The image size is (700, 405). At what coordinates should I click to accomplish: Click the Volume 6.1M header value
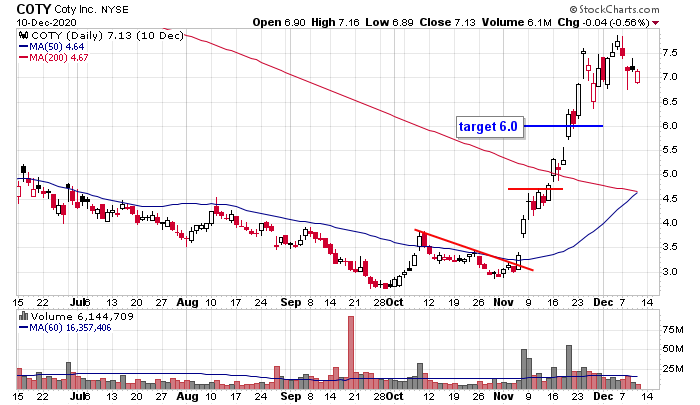point(517,22)
